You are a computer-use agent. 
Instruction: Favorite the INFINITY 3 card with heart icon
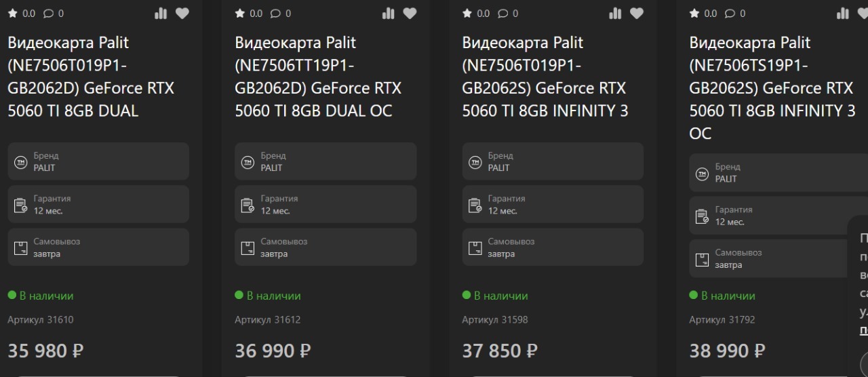tap(636, 13)
